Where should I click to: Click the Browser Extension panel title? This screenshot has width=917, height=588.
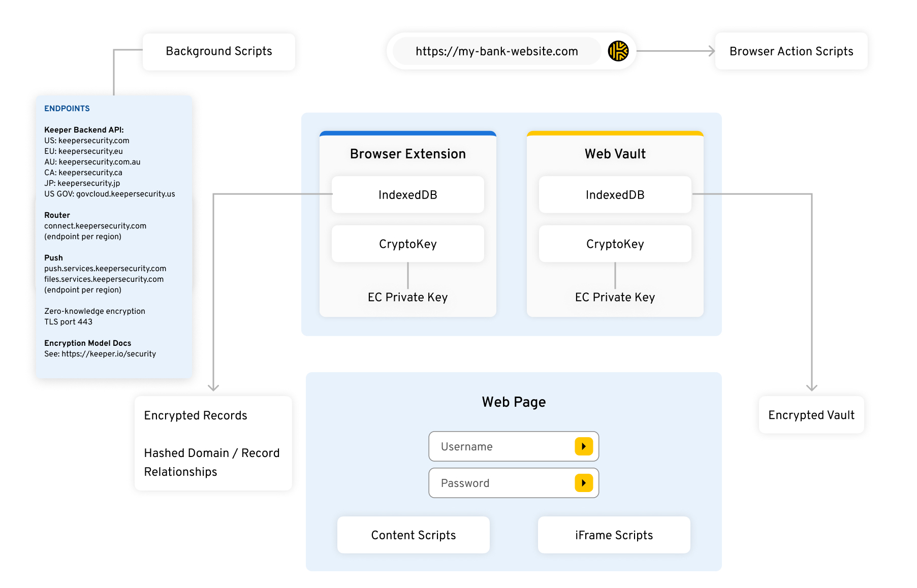point(407,154)
